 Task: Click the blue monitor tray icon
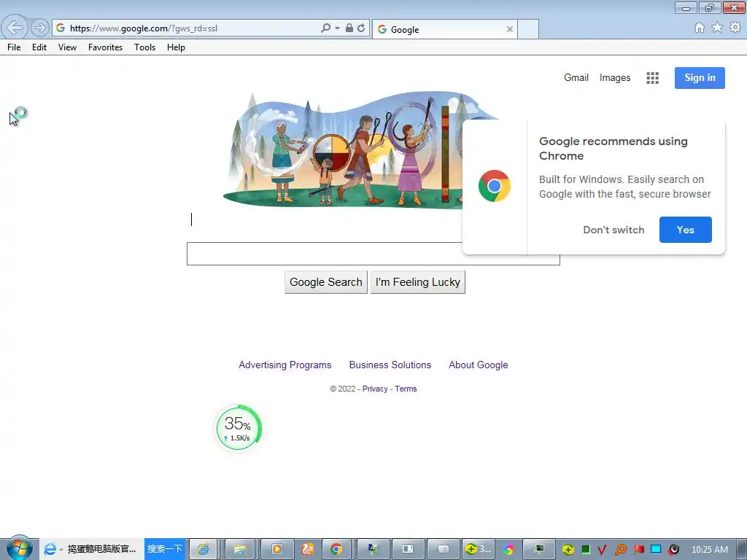(656, 549)
